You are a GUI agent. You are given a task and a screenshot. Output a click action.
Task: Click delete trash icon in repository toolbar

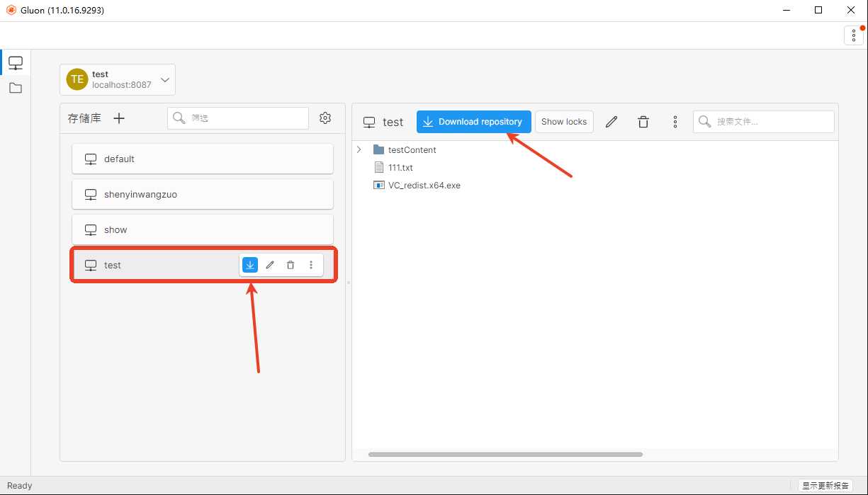(x=643, y=122)
